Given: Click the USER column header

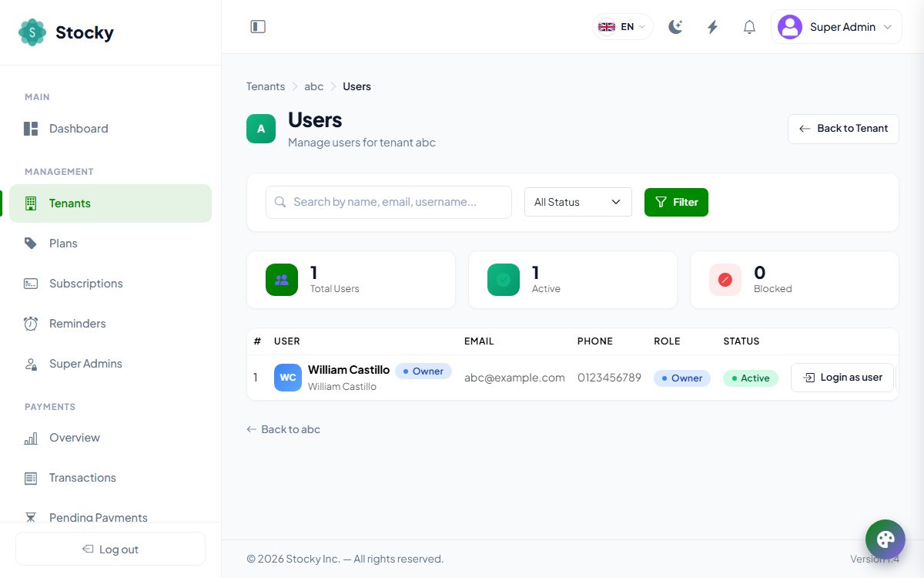Looking at the screenshot, I should (287, 341).
